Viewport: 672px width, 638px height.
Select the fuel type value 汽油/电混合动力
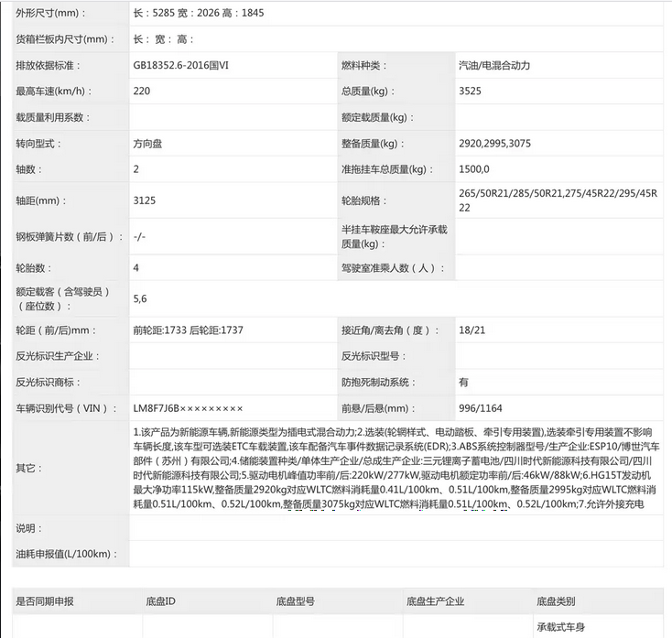pyautogui.click(x=493, y=66)
